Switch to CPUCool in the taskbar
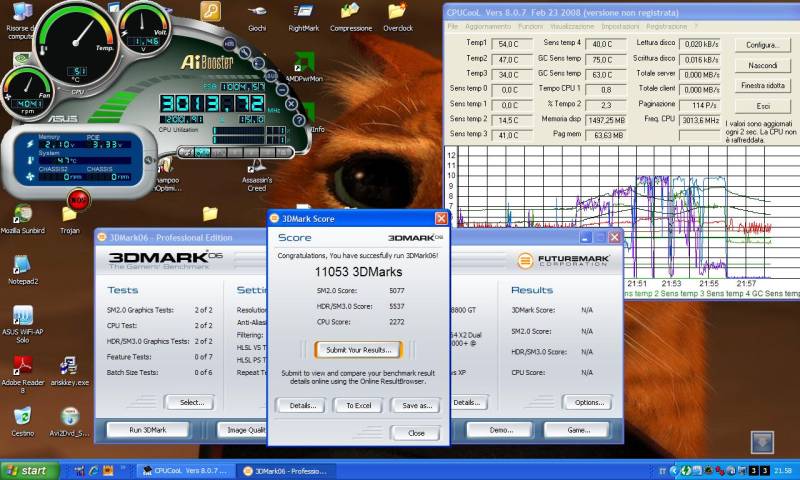 [x=186, y=471]
